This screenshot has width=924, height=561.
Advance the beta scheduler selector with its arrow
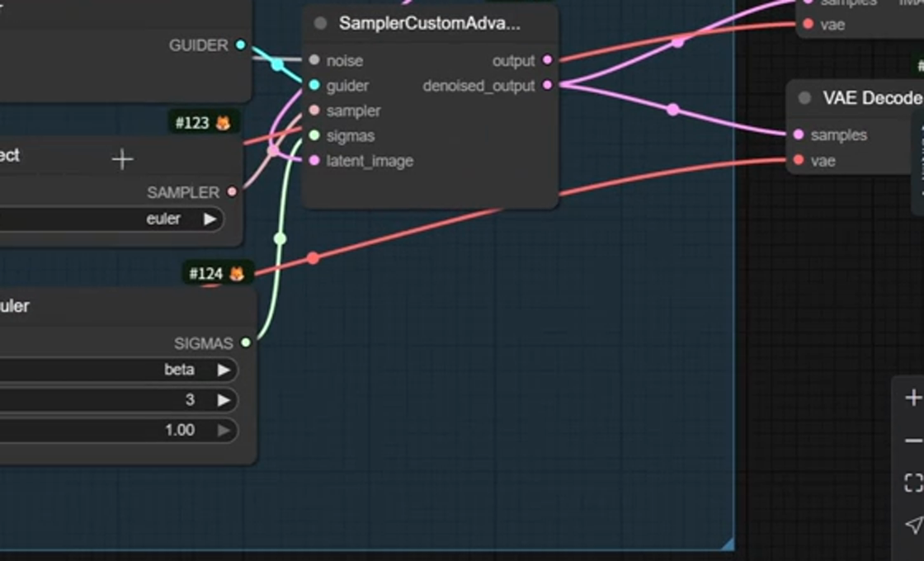pos(224,370)
